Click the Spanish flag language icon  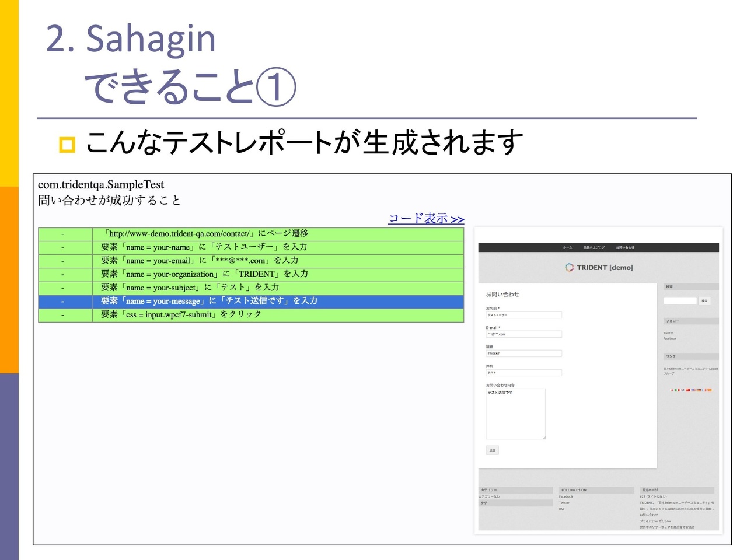[x=709, y=390]
